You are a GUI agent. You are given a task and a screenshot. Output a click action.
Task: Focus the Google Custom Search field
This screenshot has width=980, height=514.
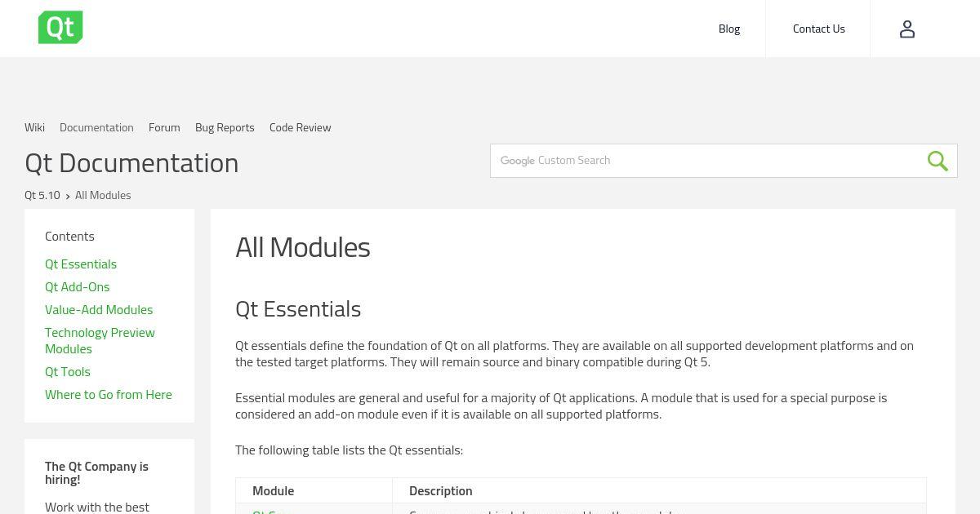(707, 161)
